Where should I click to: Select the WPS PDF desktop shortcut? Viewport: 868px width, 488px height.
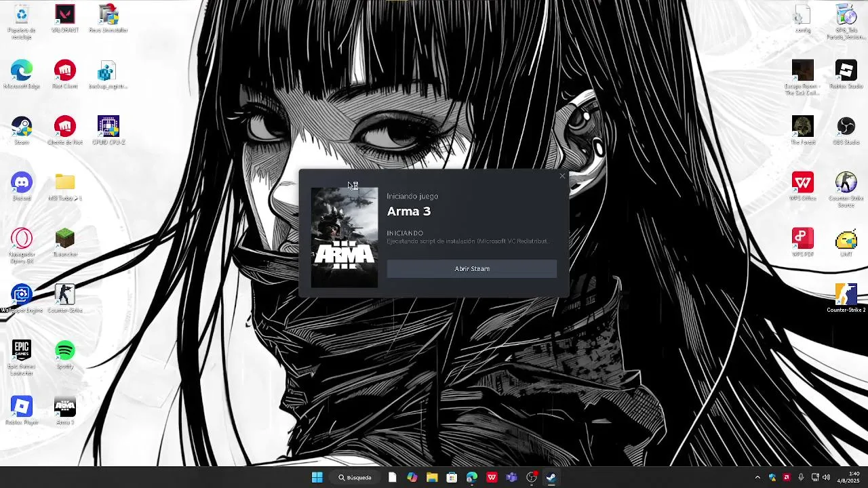[x=803, y=243]
